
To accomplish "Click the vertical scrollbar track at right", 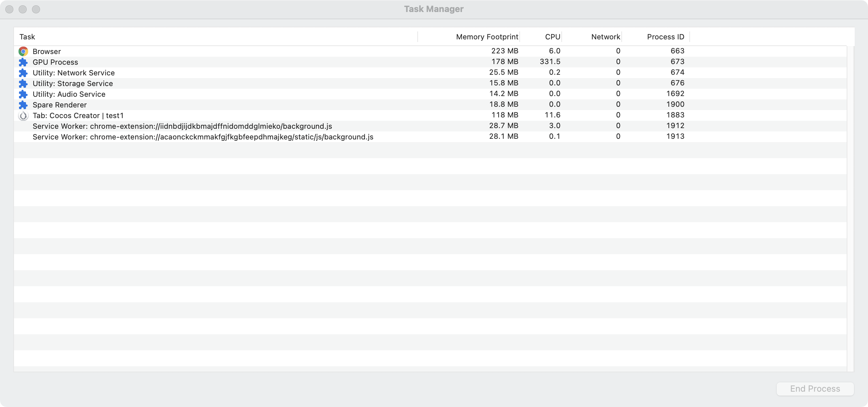I will [850, 209].
